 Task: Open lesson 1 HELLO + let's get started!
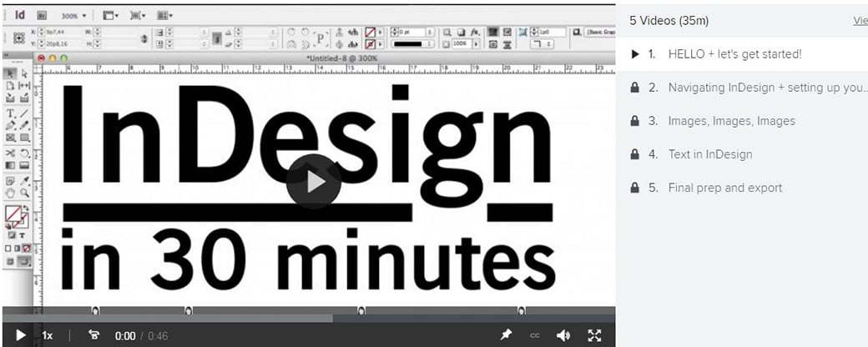pos(734,54)
